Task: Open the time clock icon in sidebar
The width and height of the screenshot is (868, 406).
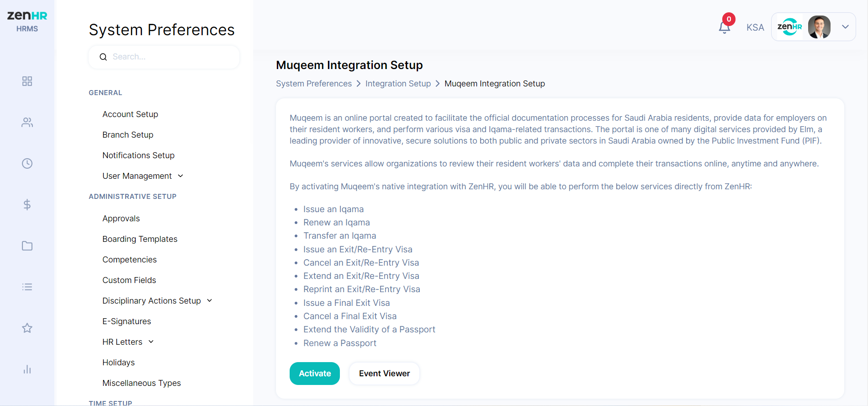Action: click(27, 164)
